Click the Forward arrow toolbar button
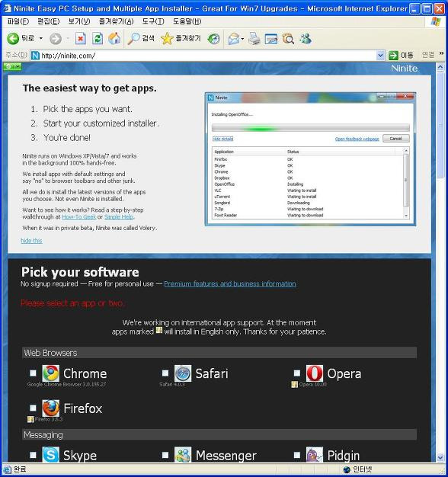 pos(56,39)
